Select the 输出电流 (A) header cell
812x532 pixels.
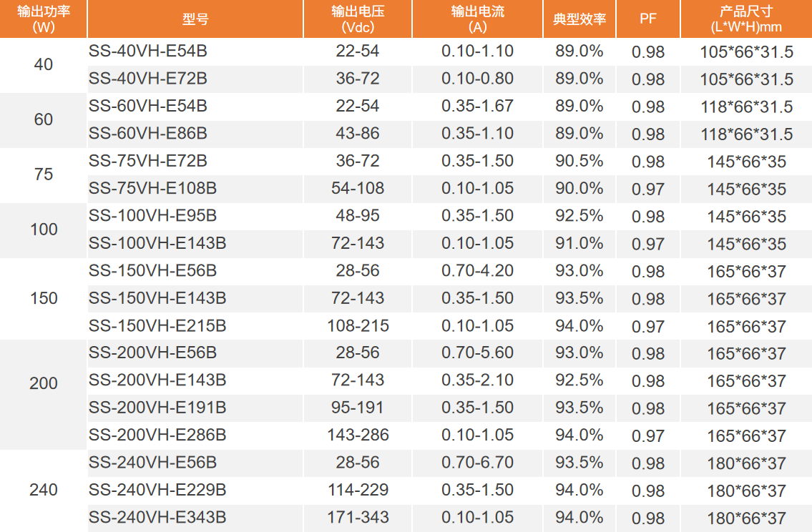coord(477,19)
